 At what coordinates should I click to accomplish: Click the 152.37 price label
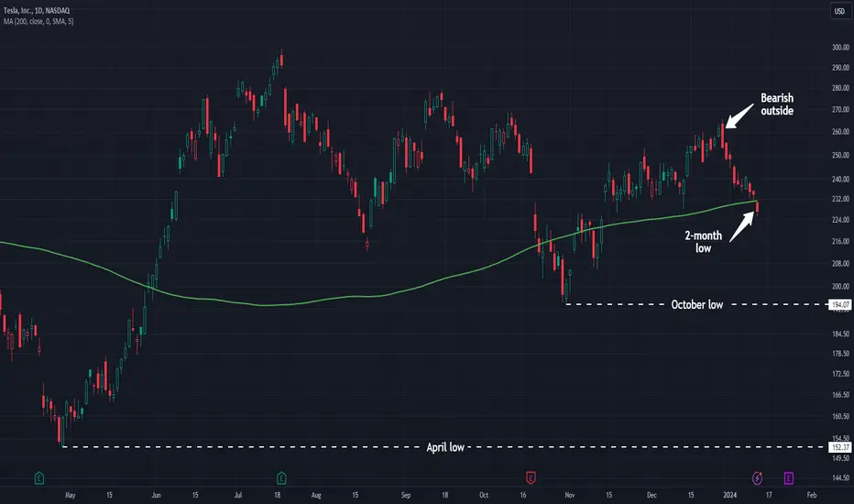(x=839, y=447)
